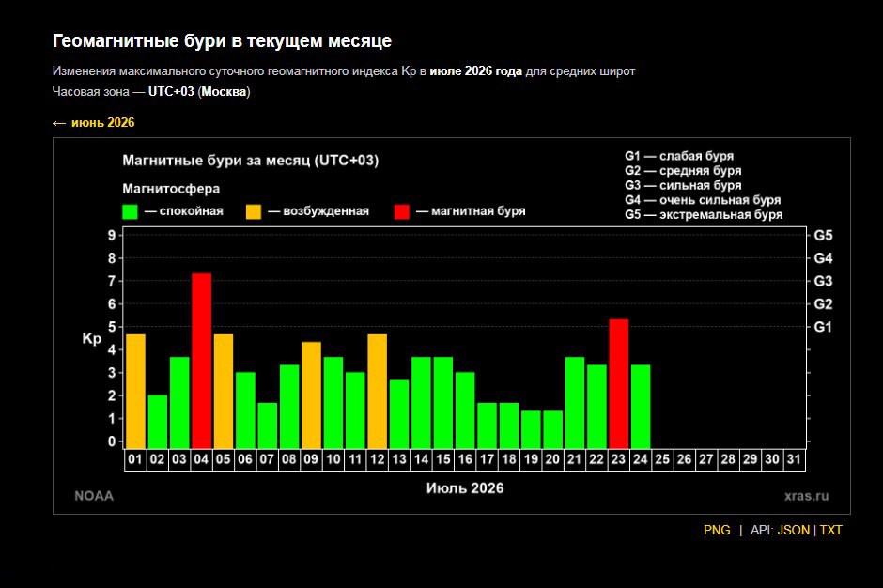The height and width of the screenshot is (588, 883).
Task: Select the green bar for day 24
Action: click(641, 407)
